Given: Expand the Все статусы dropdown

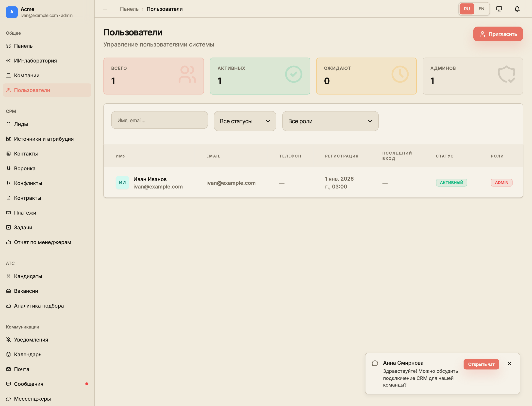Looking at the screenshot, I should (x=245, y=121).
